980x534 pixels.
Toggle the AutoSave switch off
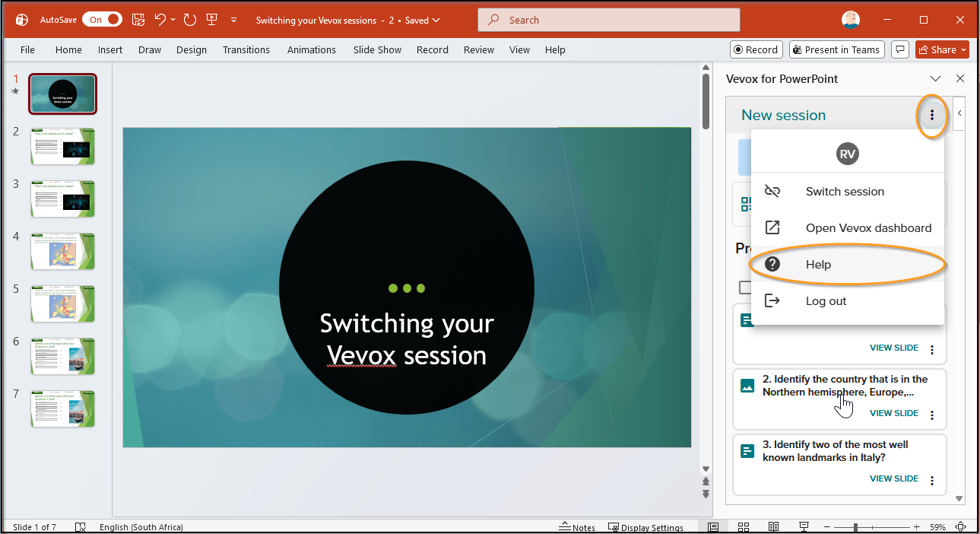tap(102, 20)
